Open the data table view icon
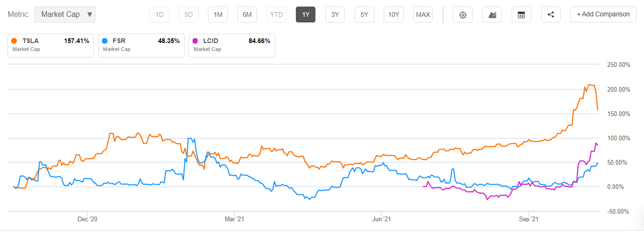 (x=521, y=14)
